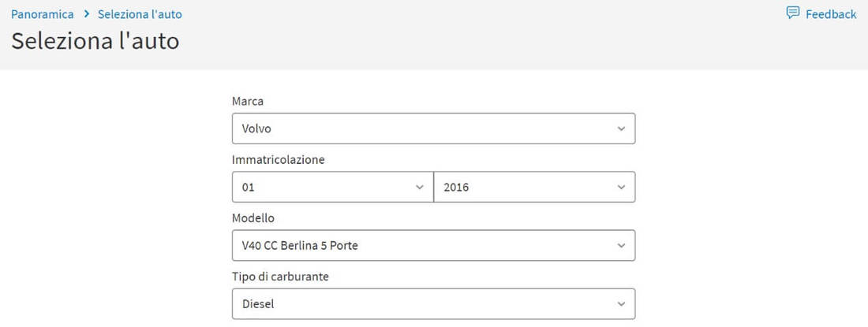This screenshot has width=868, height=327.
Task: Click the Immatricolazione field label
Action: click(x=278, y=160)
